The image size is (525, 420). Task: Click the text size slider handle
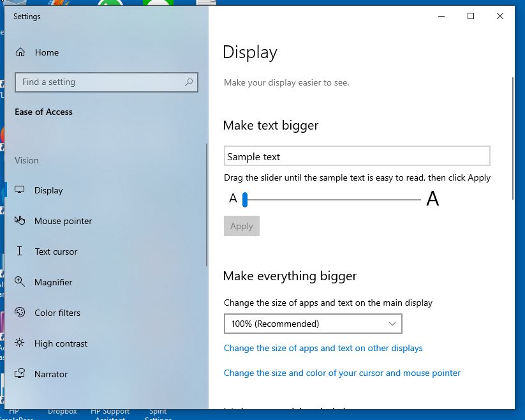(x=244, y=200)
